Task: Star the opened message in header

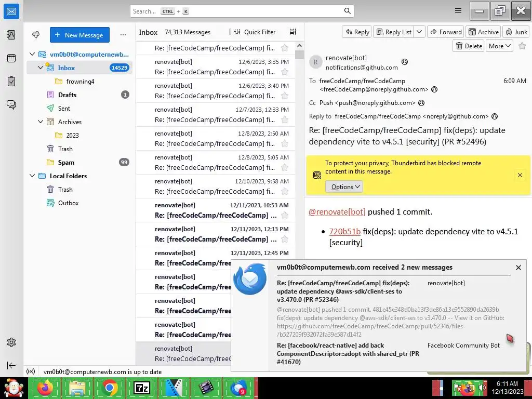Action: coord(522,46)
